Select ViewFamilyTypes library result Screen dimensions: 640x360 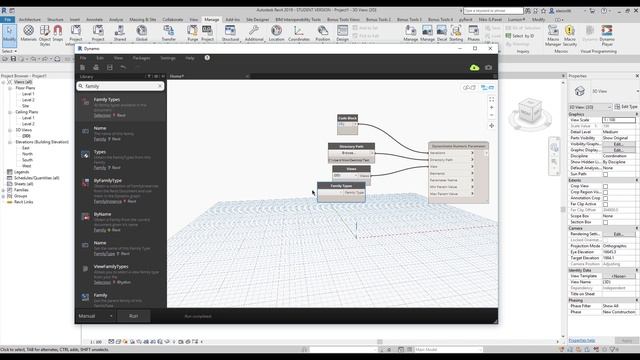pos(121,274)
